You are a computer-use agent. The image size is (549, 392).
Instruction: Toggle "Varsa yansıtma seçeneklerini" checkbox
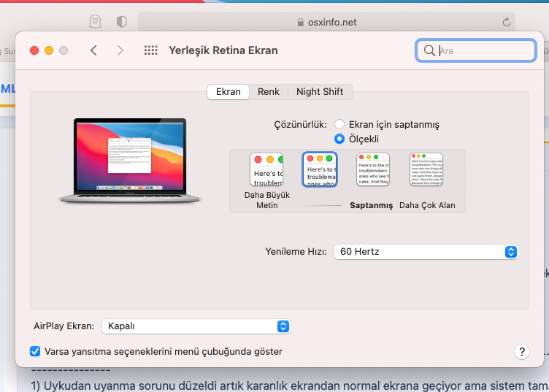(35, 351)
